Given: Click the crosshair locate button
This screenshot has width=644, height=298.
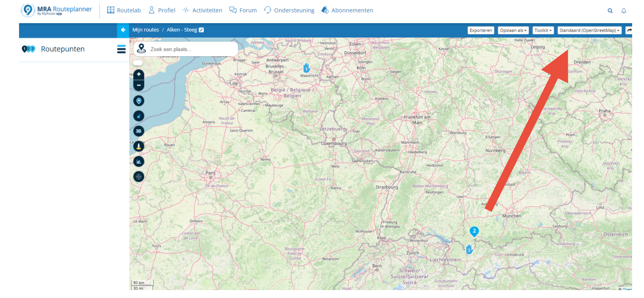Looking at the screenshot, I should pyautogui.click(x=139, y=177).
